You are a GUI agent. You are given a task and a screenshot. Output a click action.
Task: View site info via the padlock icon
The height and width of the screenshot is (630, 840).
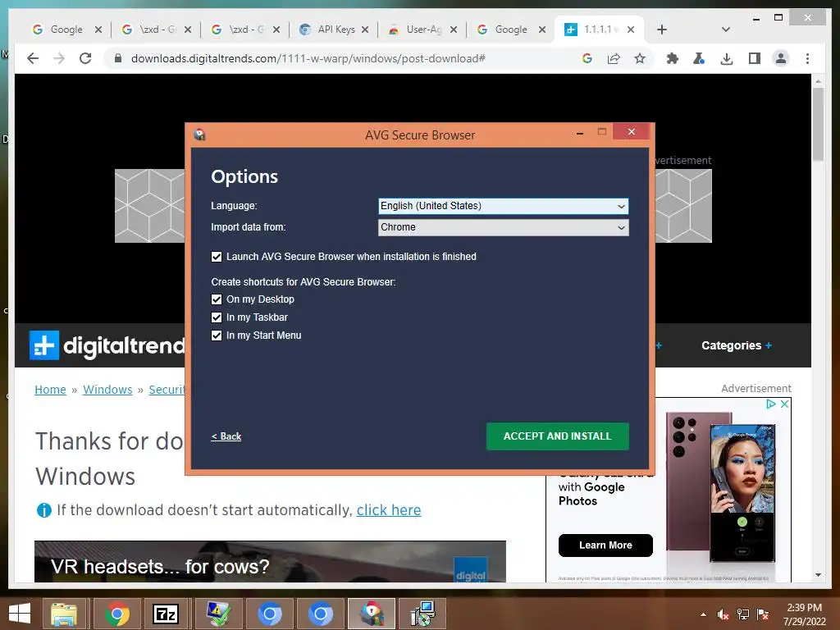118,58
